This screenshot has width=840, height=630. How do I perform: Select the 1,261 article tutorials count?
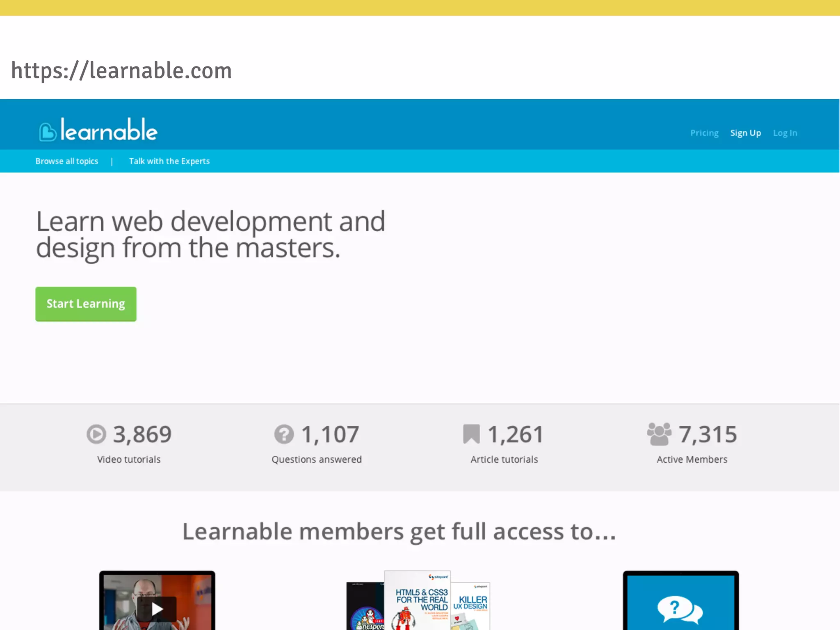tap(516, 434)
